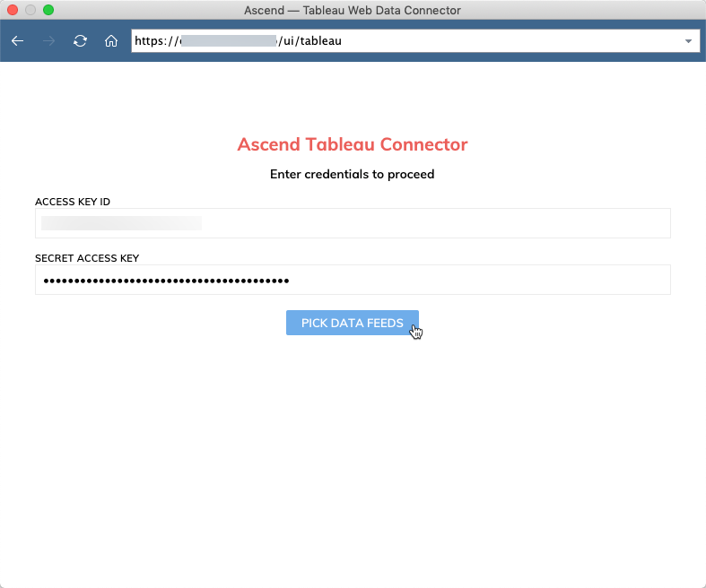Click the greyed-out forward arrow
The width and height of the screenshot is (706, 588).
pyautogui.click(x=48, y=41)
